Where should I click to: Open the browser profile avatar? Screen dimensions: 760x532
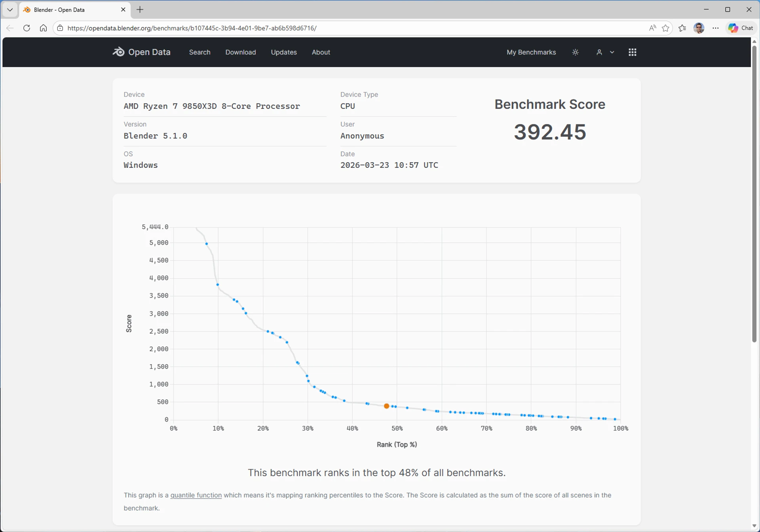tap(699, 28)
